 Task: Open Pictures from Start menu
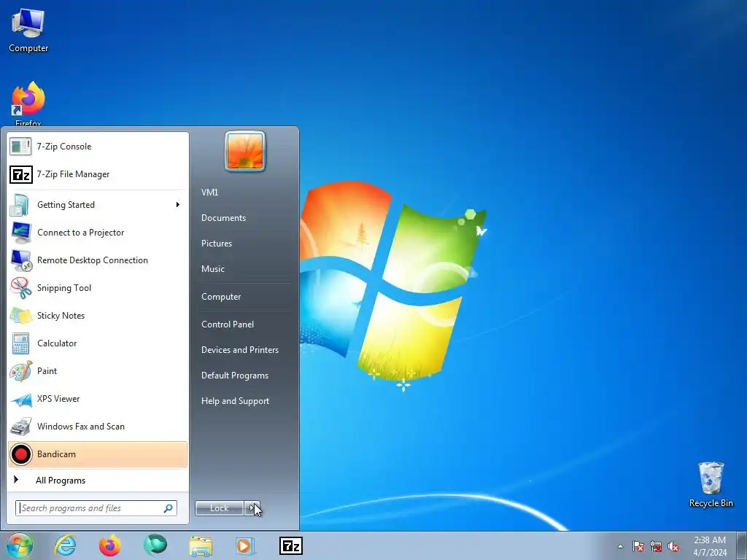coord(216,244)
